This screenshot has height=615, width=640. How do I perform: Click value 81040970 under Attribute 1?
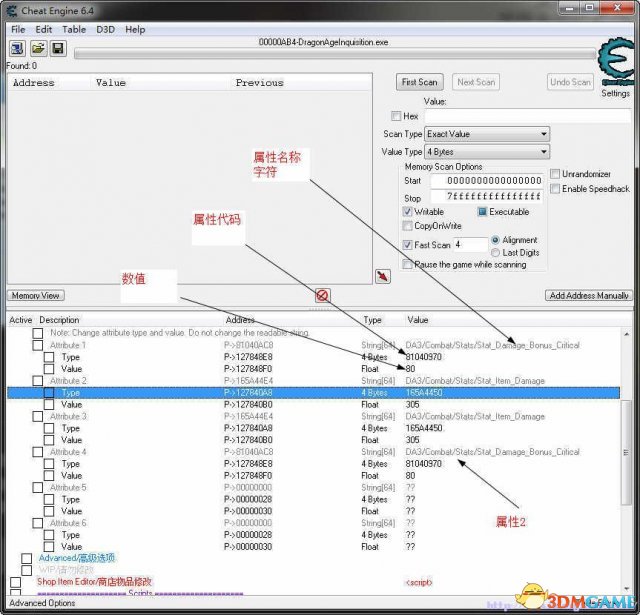(423, 357)
